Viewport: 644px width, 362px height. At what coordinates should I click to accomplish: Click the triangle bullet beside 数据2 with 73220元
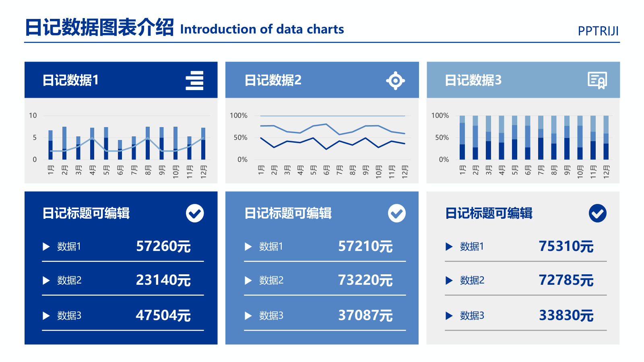[x=248, y=280]
